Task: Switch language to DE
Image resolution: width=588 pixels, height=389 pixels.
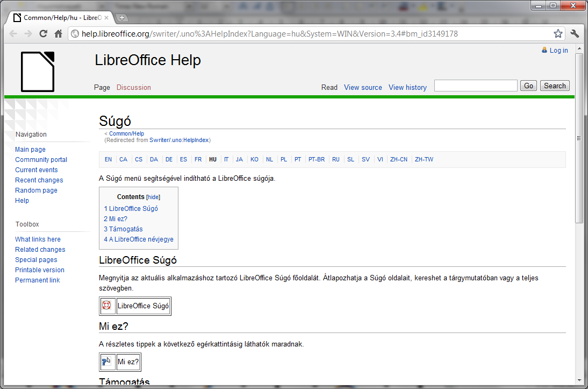Action: click(x=169, y=160)
